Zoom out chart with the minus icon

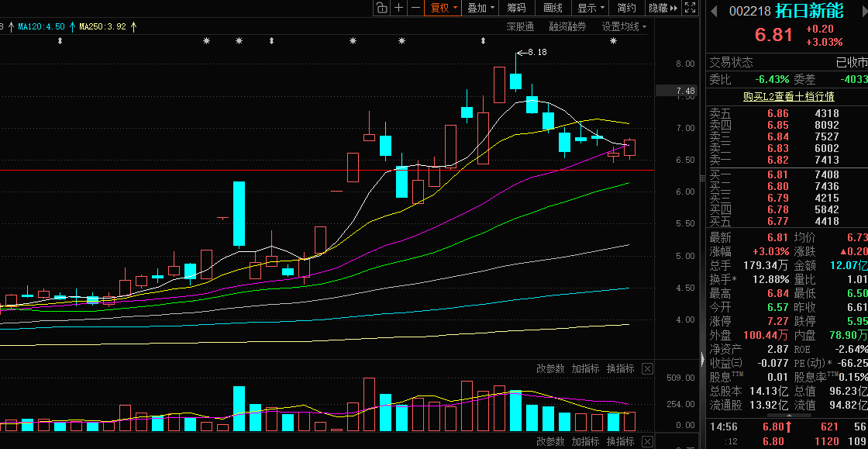coord(415,8)
